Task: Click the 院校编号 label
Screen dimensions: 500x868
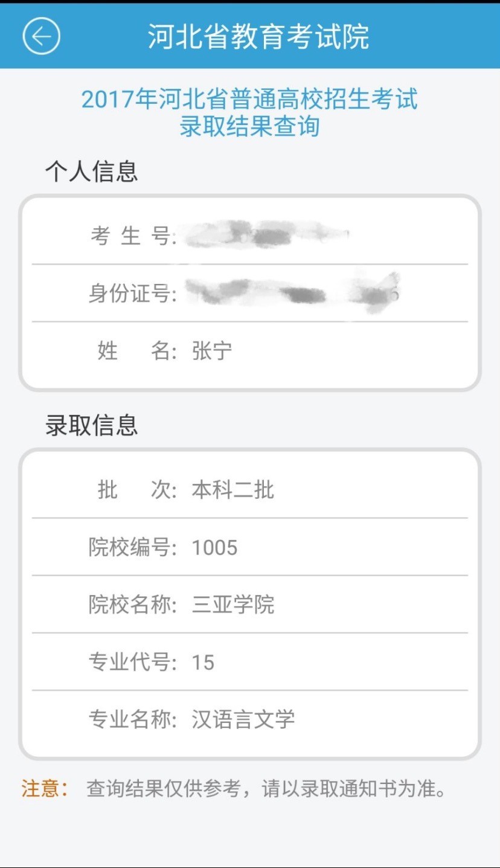Action: tap(132, 547)
